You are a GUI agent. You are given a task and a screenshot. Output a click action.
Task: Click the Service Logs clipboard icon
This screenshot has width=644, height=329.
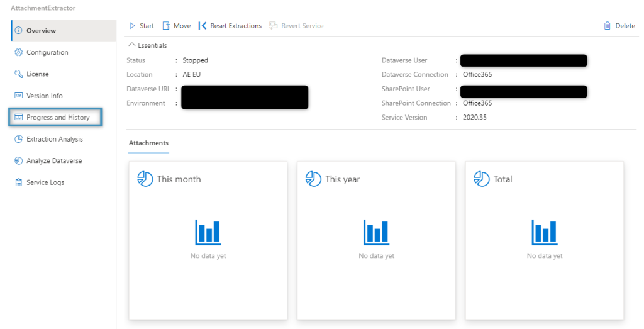(x=18, y=182)
